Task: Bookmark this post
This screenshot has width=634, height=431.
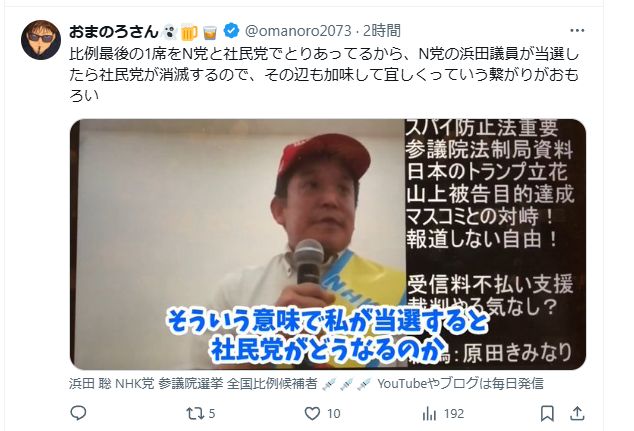Action: click(x=547, y=413)
